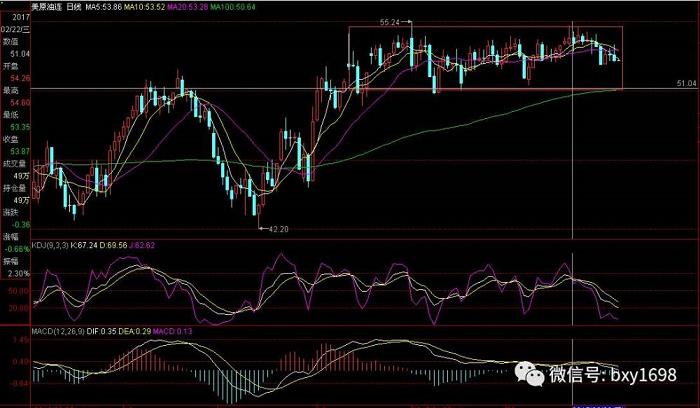Click the D:69.56 value

pyautogui.click(x=113, y=246)
